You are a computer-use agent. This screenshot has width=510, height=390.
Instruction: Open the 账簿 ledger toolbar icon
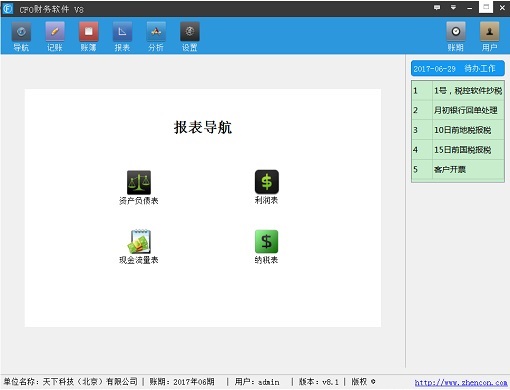pyautogui.click(x=89, y=37)
